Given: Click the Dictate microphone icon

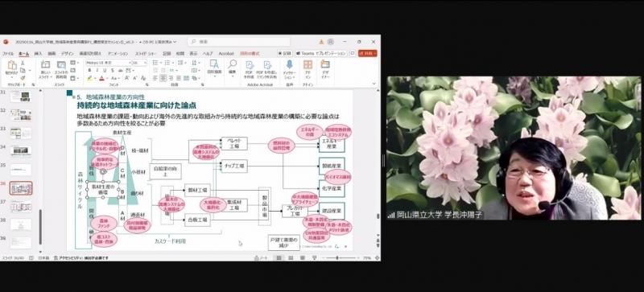Looking at the screenshot, I should coord(289,65).
